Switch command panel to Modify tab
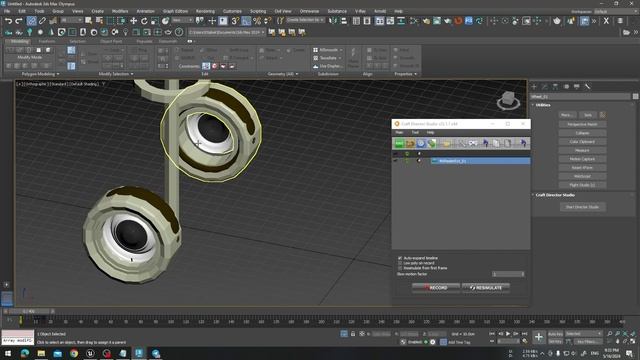Screen dimensions: 640x360 544,87
